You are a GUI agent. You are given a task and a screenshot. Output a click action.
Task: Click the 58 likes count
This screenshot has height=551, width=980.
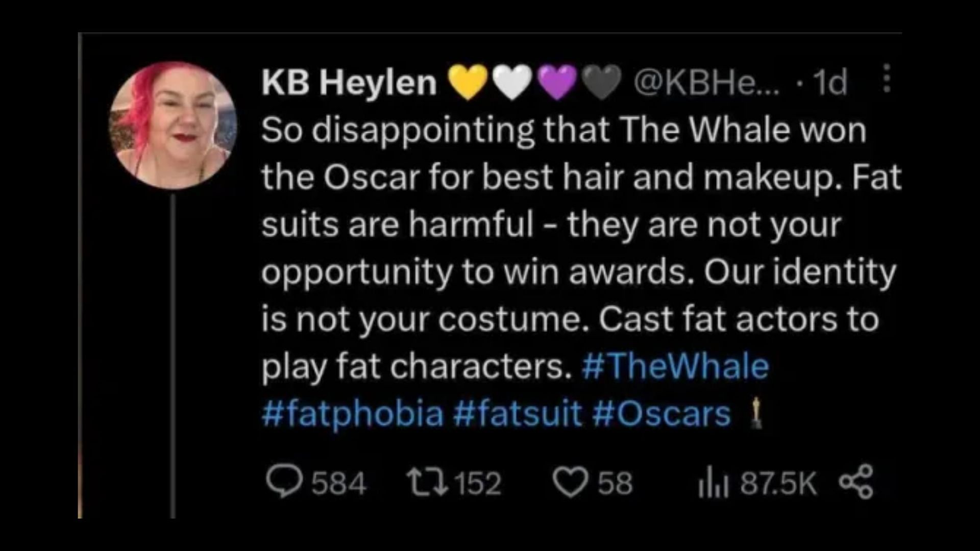pyautogui.click(x=615, y=483)
